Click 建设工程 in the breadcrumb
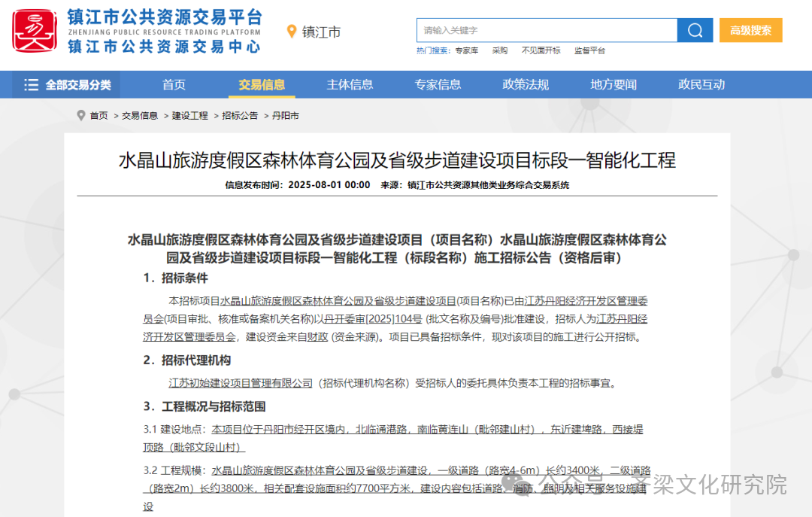The height and width of the screenshot is (517, 812). [x=190, y=116]
